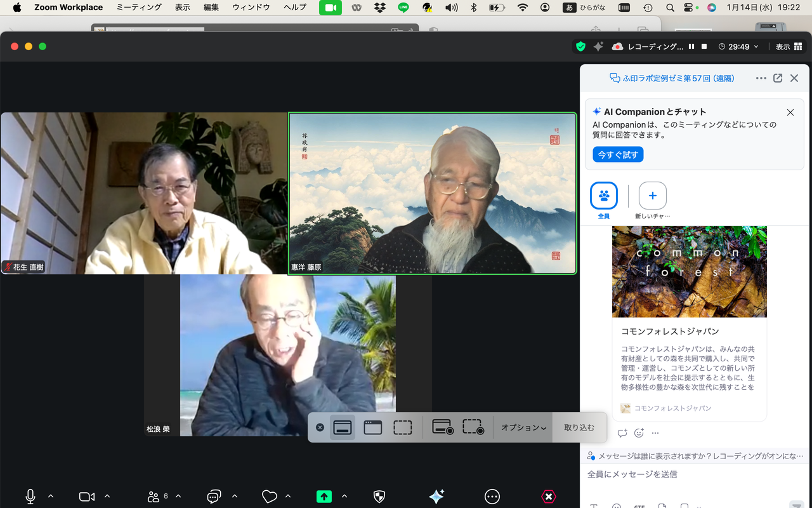812x508 pixels.
Task: Open the 編集 menu
Action: coord(211,8)
